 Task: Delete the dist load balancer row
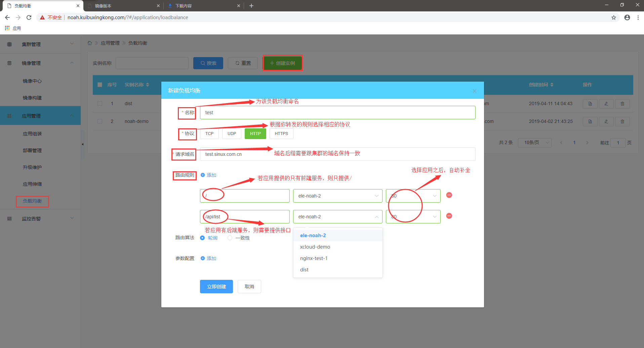622,104
